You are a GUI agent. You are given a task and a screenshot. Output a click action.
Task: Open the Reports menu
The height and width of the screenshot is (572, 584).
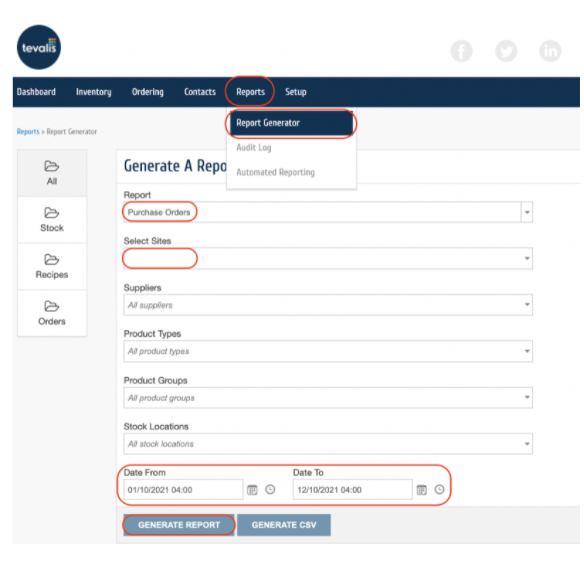[250, 92]
